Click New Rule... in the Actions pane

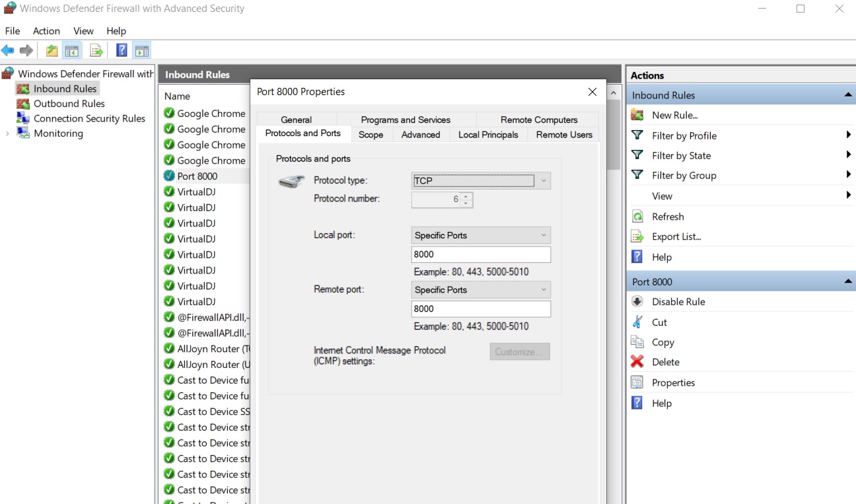point(674,115)
